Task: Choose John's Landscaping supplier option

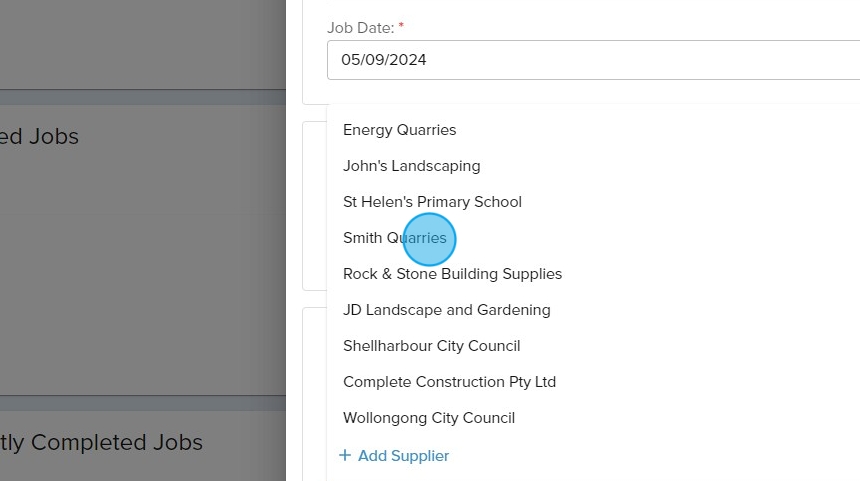Action: (x=411, y=166)
